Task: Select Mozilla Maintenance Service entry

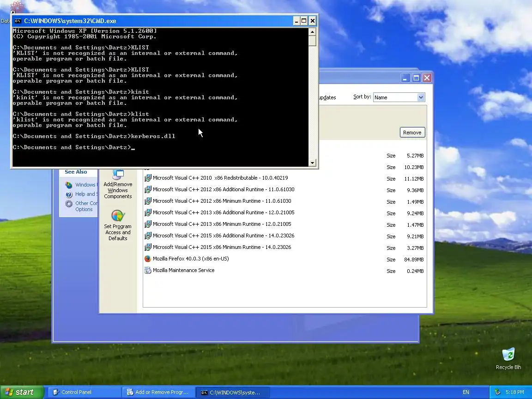Action: (x=284, y=271)
